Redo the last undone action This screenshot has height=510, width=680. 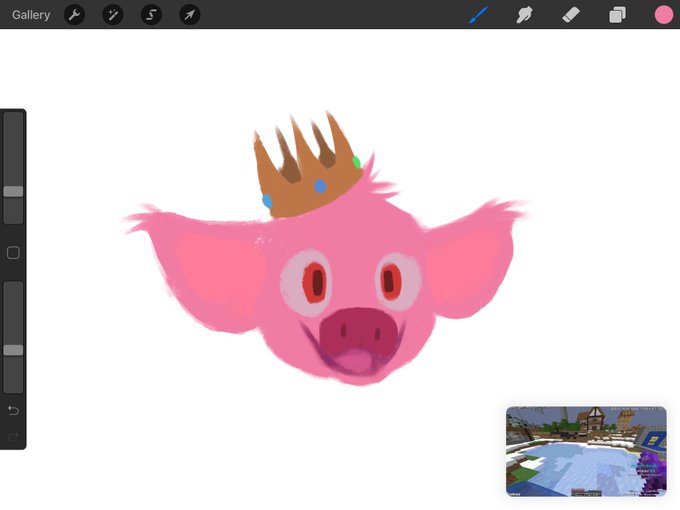[13, 436]
